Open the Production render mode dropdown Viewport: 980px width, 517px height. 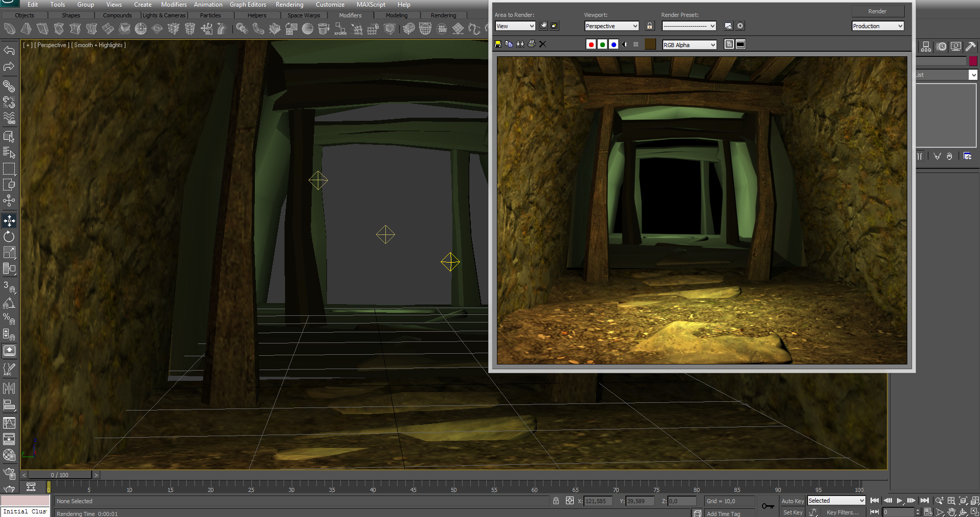click(878, 26)
